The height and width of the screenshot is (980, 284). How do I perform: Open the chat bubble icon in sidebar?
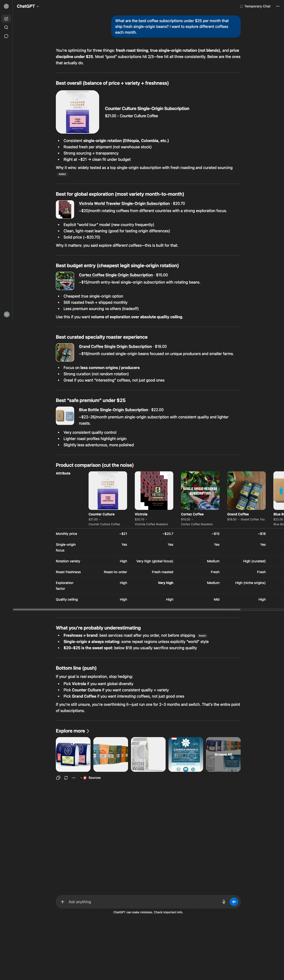click(6, 36)
